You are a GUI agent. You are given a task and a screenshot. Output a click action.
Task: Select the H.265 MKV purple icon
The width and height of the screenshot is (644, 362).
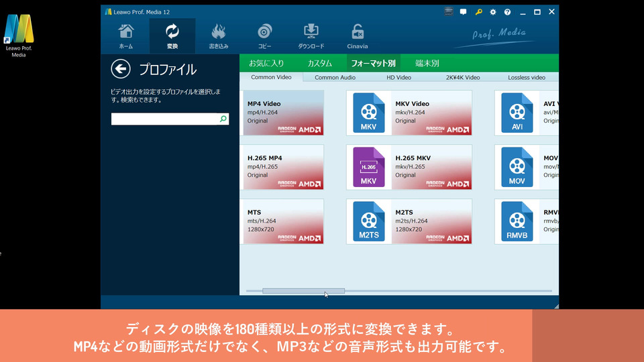368,167
